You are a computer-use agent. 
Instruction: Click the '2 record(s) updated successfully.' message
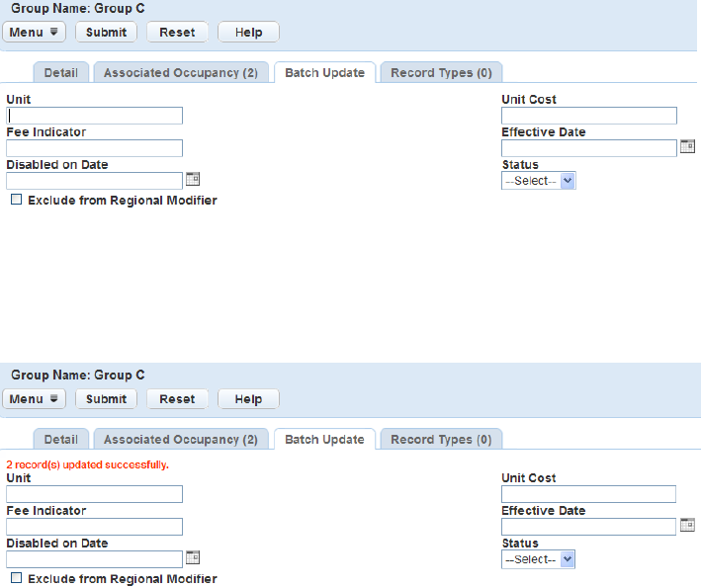(x=88, y=464)
